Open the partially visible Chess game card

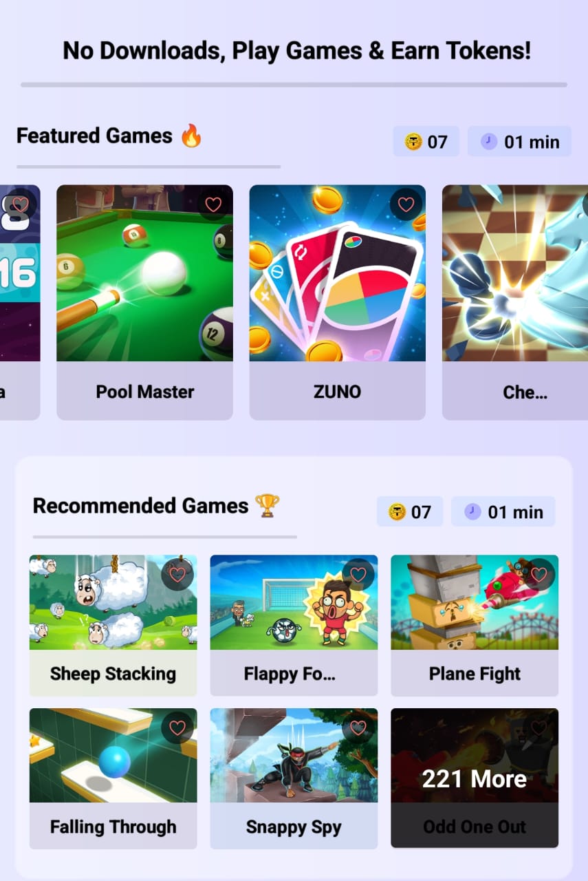pos(515,302)
